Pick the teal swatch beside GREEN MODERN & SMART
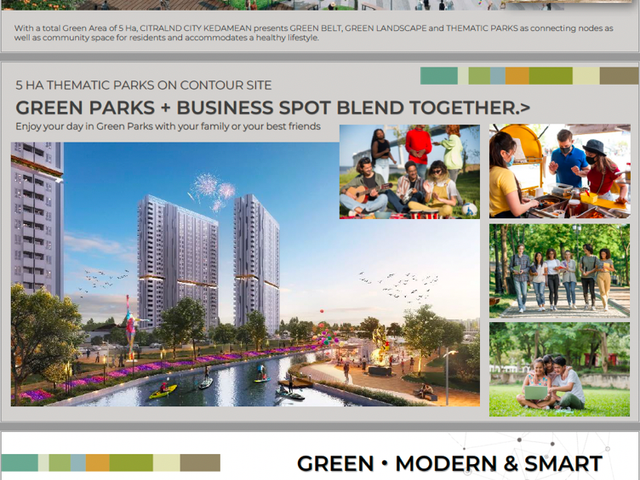The width and height of the screenshot is (640, 480). tap(20, 463)
